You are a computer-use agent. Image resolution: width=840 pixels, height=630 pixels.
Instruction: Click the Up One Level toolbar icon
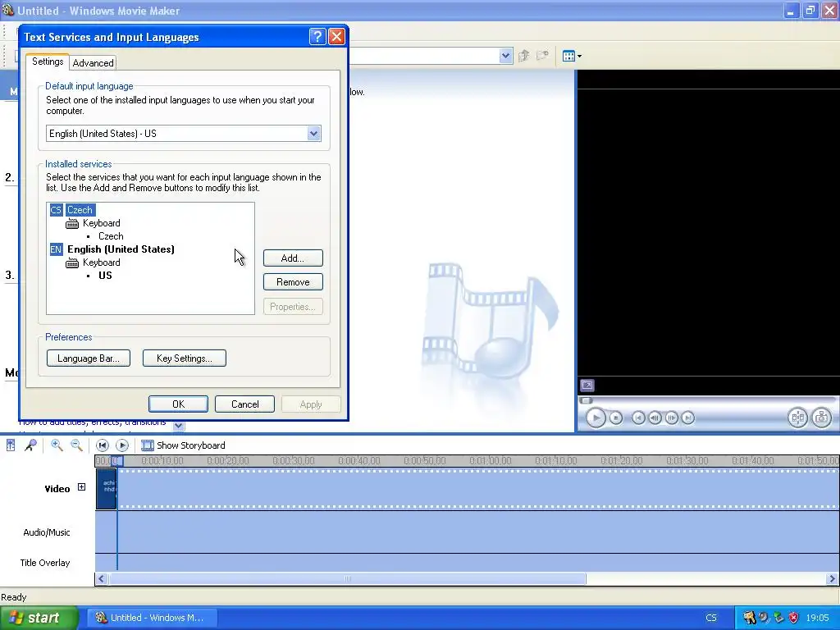tap(523, 56)
